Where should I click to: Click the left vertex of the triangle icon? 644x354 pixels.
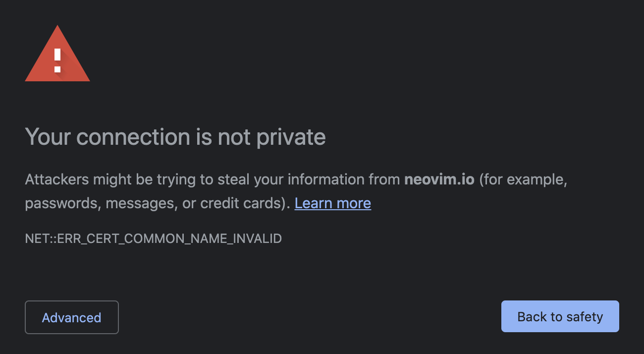click(x=26, y=79)
